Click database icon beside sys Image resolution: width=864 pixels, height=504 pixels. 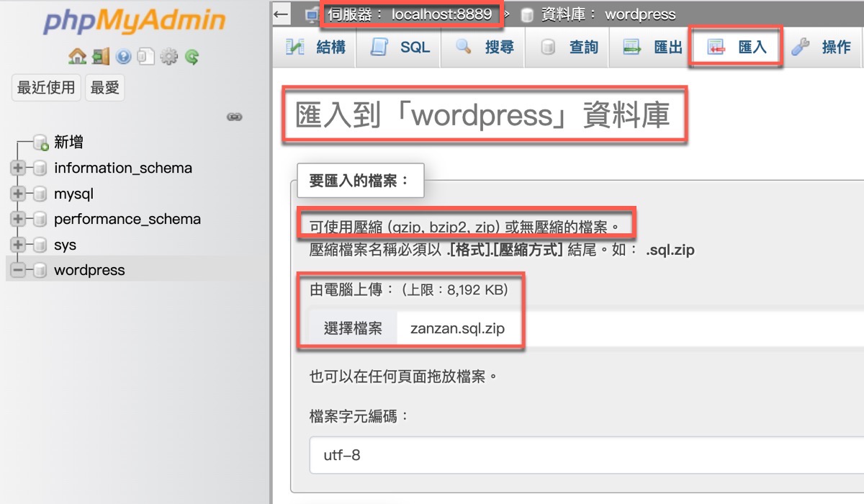[x=40, y=246]
